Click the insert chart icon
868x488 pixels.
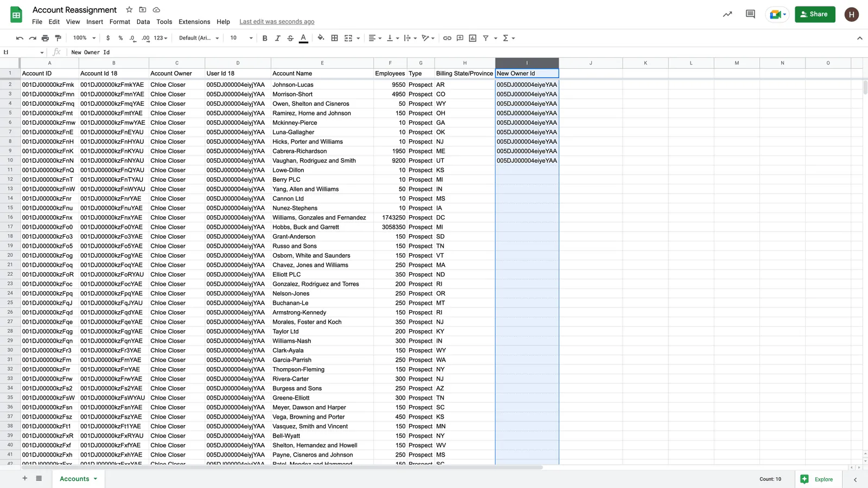point(473,38)
